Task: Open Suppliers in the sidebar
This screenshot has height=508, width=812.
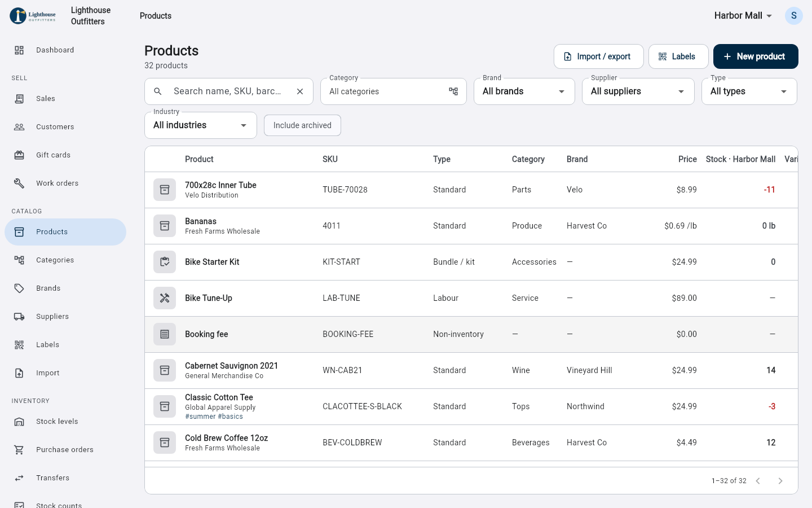Action: [65, 317]
